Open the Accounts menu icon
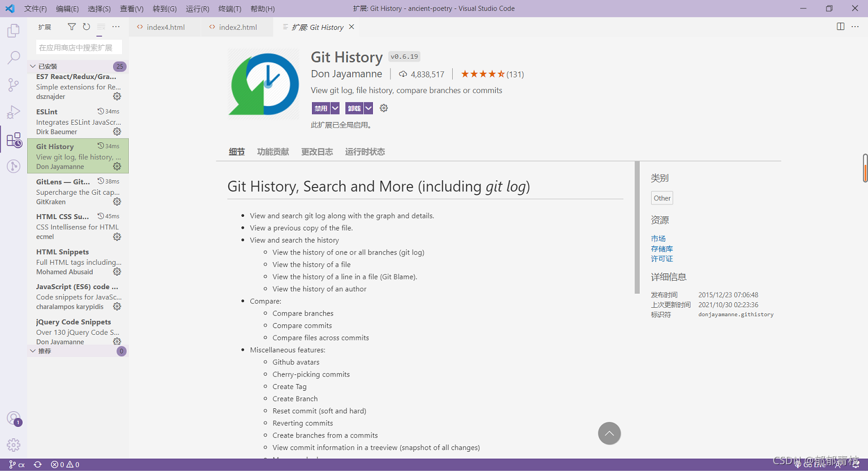Screen dimensions: 868x471 14,418
